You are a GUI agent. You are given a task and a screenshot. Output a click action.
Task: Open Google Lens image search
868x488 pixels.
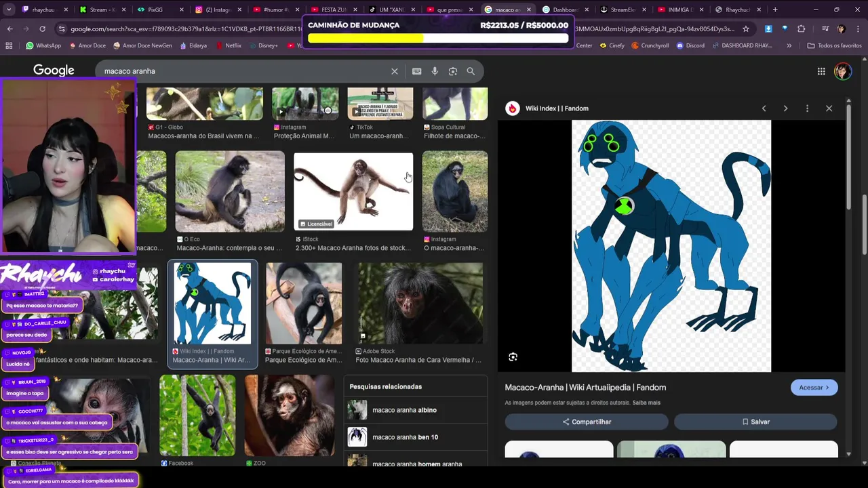pyautogui.click(x=453, y=71)
